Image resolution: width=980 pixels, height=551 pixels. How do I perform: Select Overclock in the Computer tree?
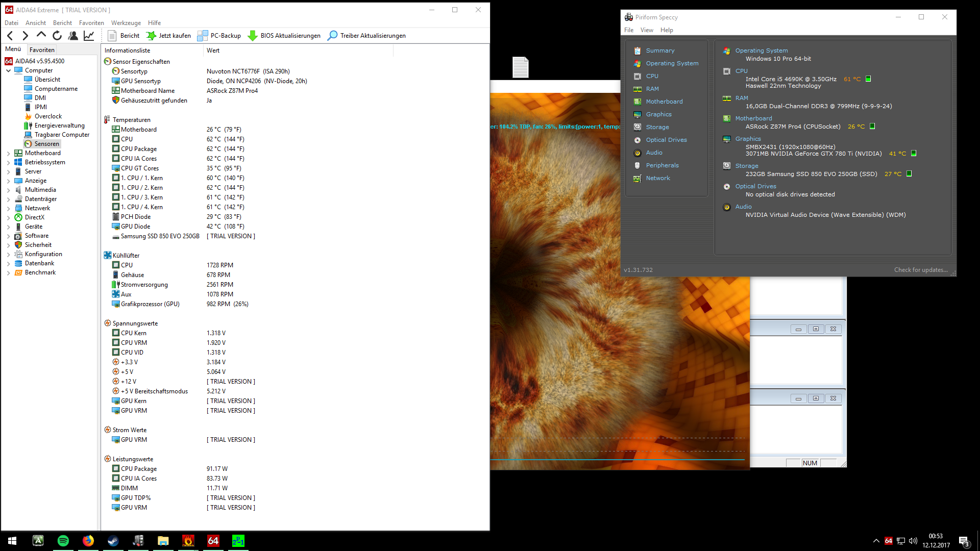[48, 116]
